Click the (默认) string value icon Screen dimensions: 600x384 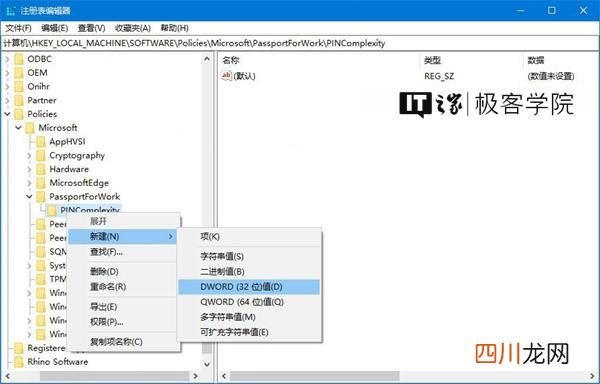coord(227,76)
